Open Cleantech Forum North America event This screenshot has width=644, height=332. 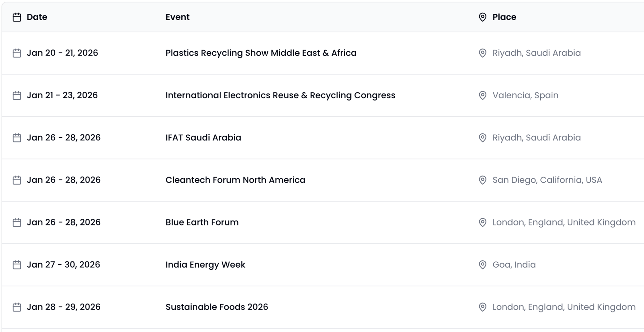[235, 180]
